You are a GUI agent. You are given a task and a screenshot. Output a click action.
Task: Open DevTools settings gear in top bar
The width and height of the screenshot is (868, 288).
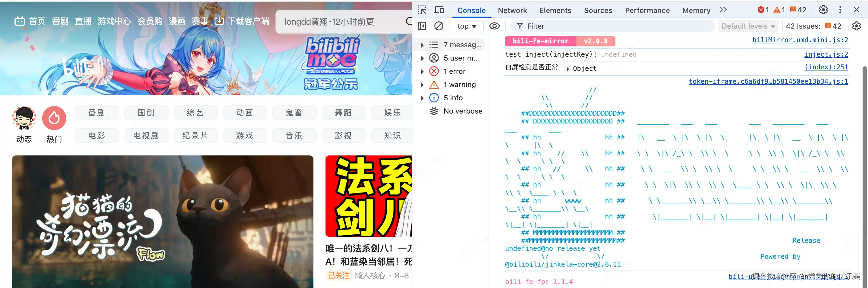pos(823,10)
